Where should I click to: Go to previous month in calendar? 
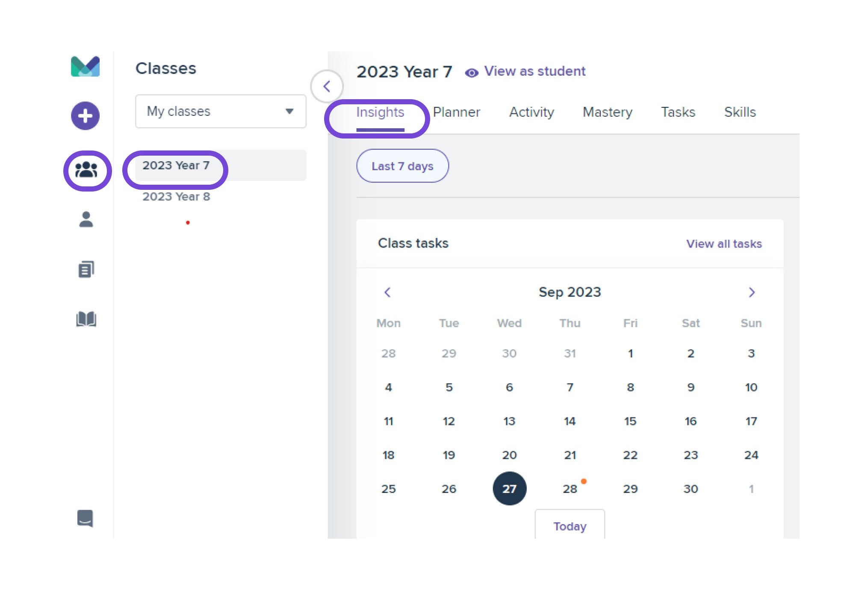387,292
